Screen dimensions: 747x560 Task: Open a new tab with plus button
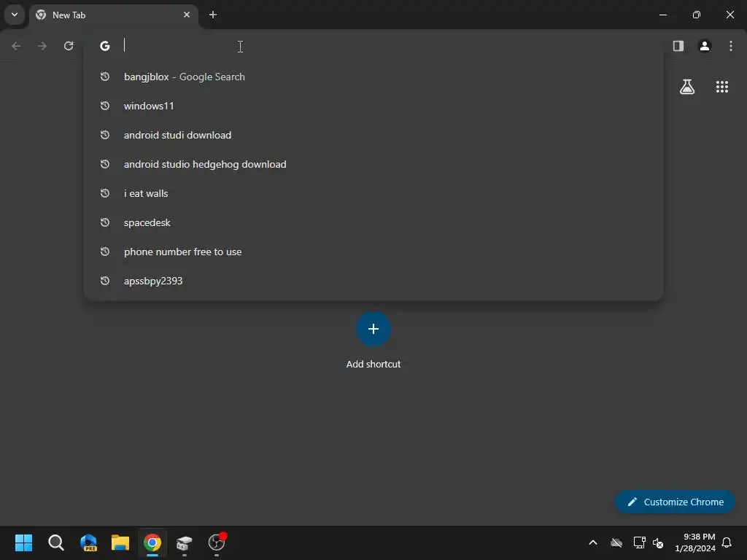coord(213,15)
